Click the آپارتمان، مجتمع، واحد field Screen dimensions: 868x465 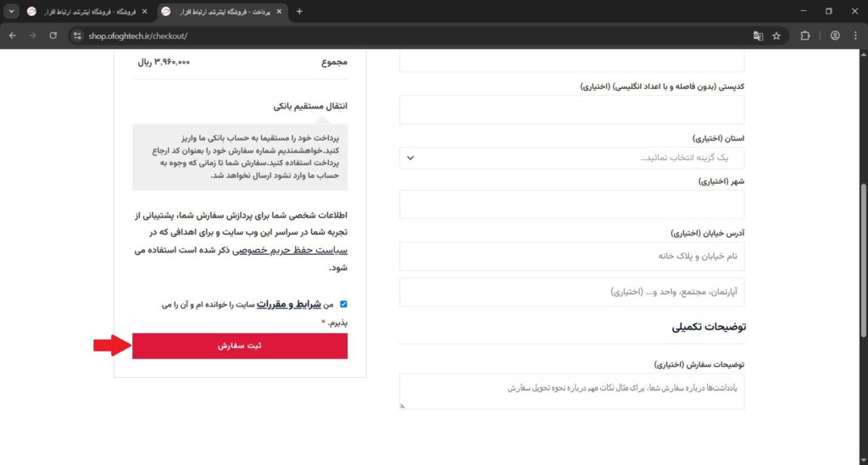(x=572, y=291)
